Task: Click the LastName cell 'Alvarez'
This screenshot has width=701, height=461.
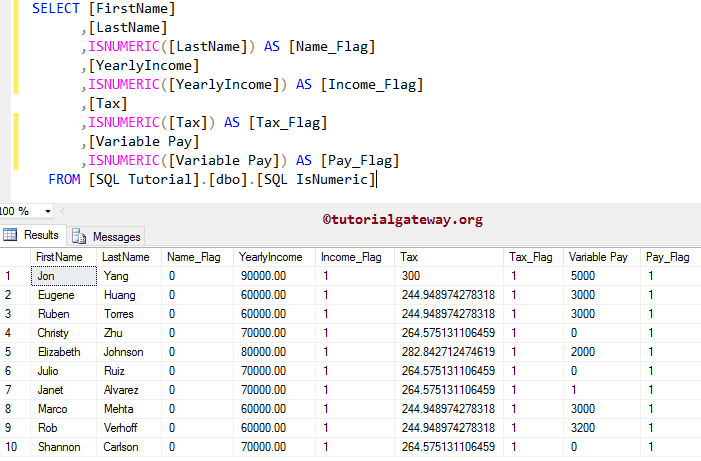Action: pos(129,390)
